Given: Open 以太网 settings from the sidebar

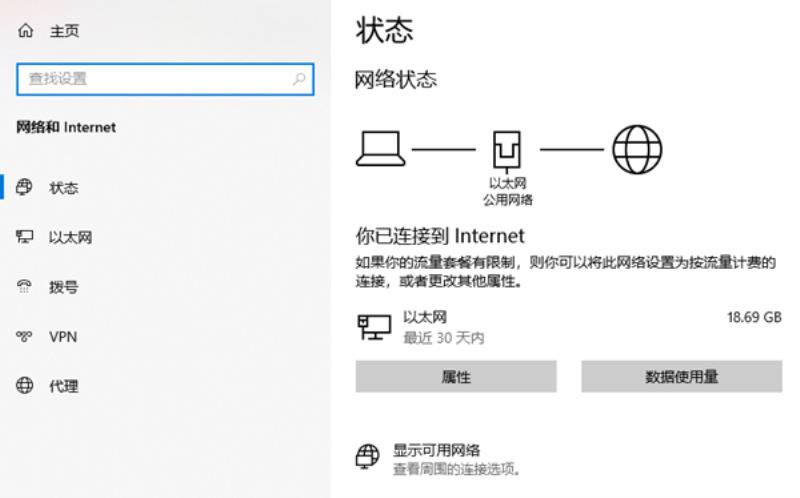Looking at the screenshot, I should [x=70, y=237].
